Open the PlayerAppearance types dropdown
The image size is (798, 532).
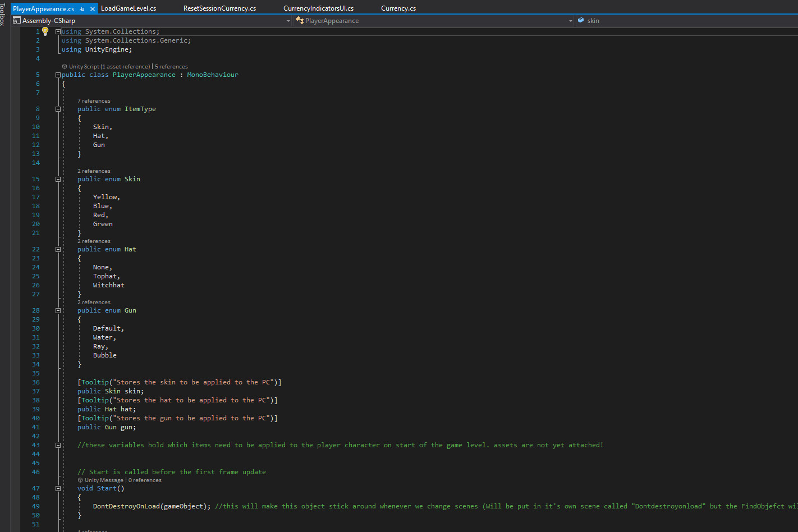click(x=434, y=21)
